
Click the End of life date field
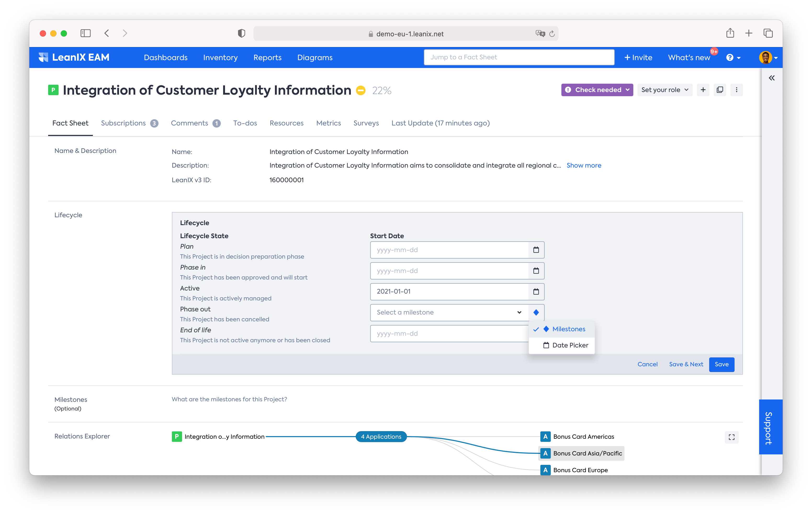449,334
